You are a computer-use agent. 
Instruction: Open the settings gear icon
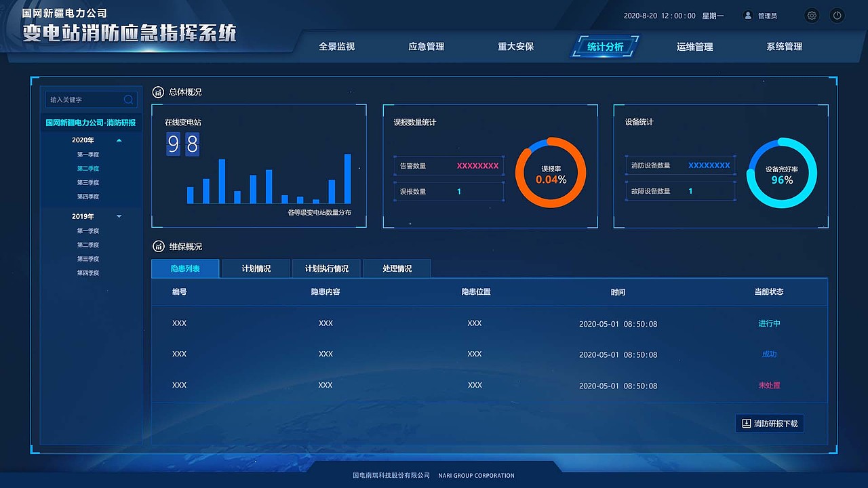(x=812, y=15)
